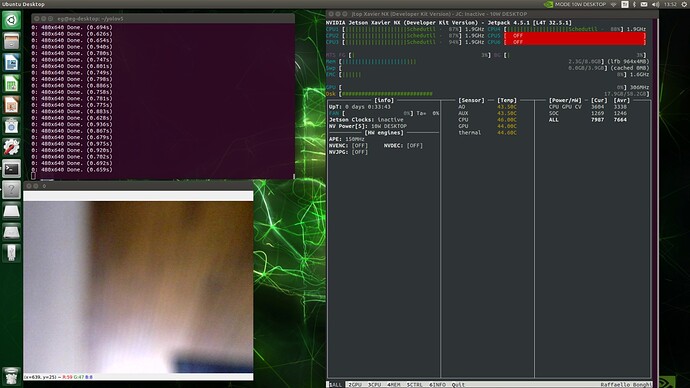Open the 4MEM tab in jtop
Viewport: 690px width, 388px height.
coord(393,384)
